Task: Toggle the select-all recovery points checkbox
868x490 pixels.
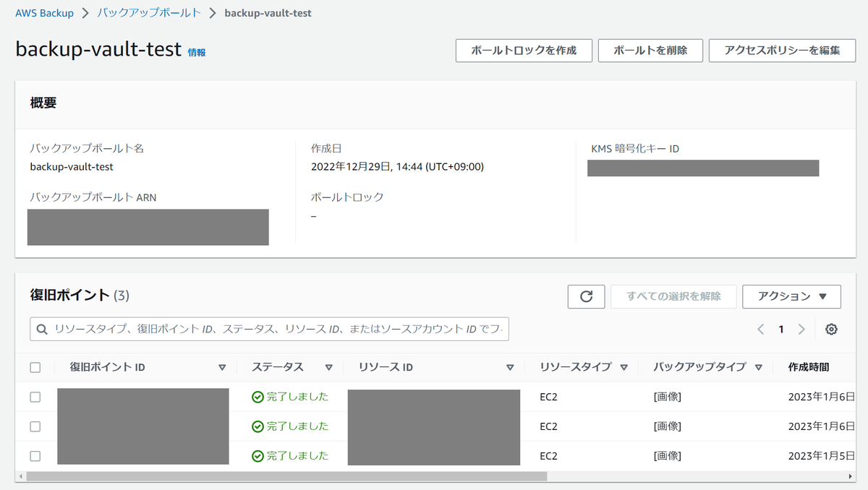Action: point(35,368)
